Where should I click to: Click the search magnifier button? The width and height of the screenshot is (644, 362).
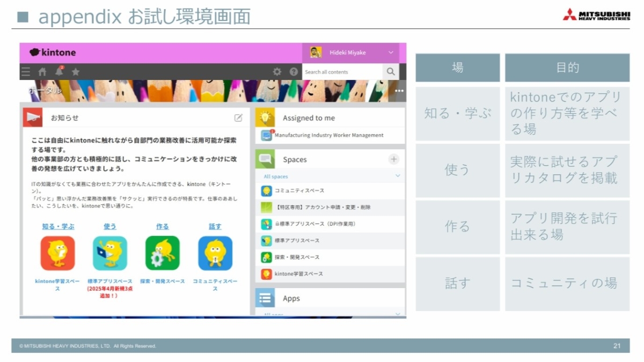tap(391, 72)
